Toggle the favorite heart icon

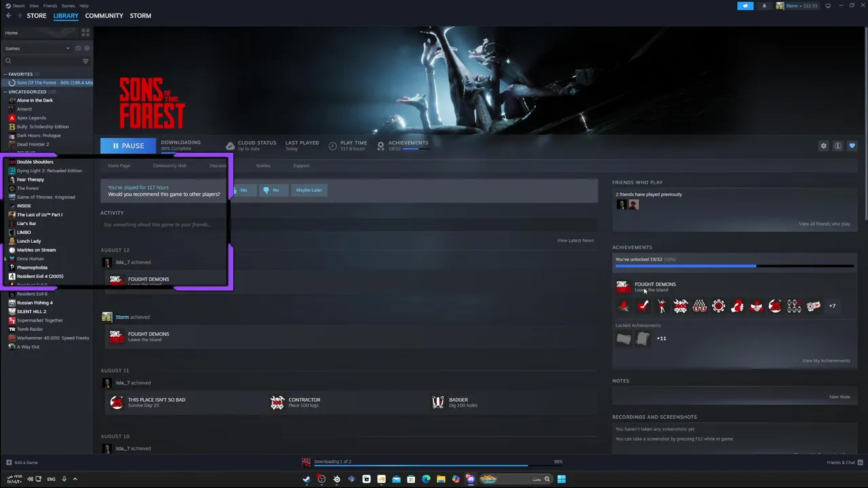852,146
